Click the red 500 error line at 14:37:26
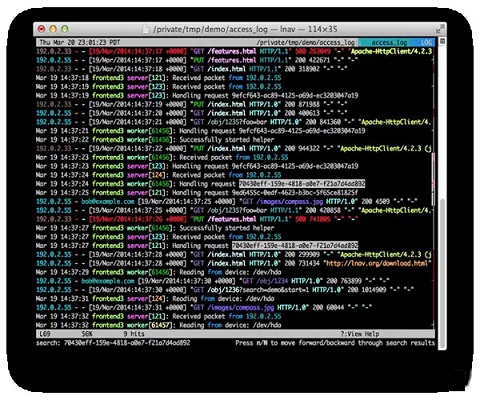The image size is (480, 400). pyautogui.click(x=197, y=219)
